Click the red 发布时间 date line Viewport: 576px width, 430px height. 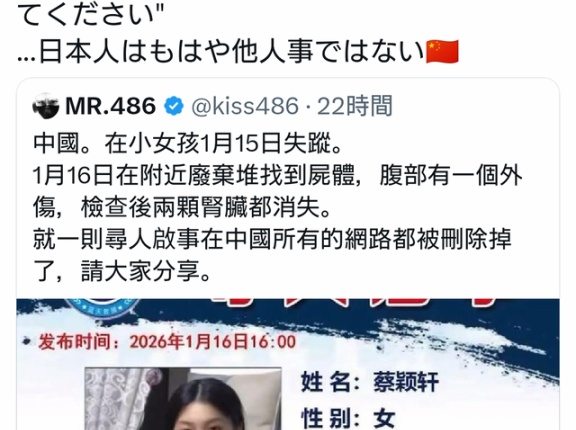pos(167,342)
